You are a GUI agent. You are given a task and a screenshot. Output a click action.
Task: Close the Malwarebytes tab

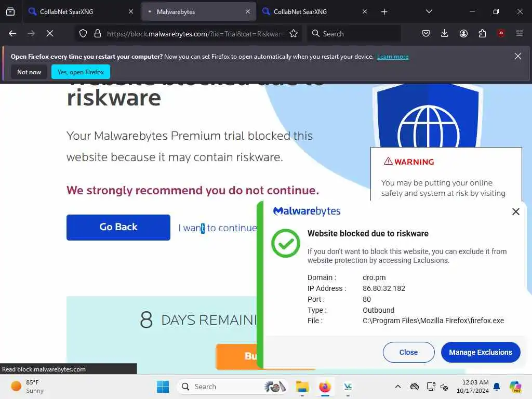tap(248, 11)
